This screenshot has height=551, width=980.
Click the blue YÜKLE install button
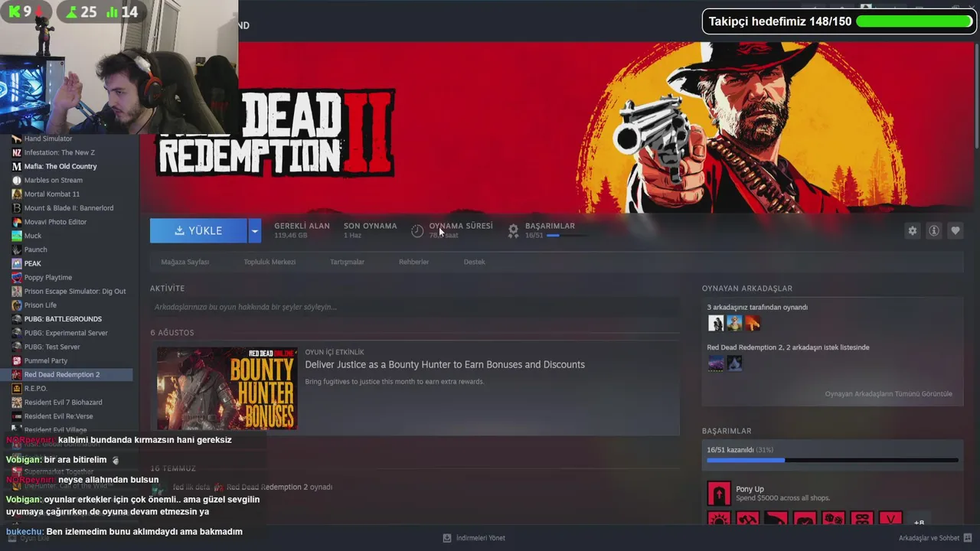coord(198,230)
